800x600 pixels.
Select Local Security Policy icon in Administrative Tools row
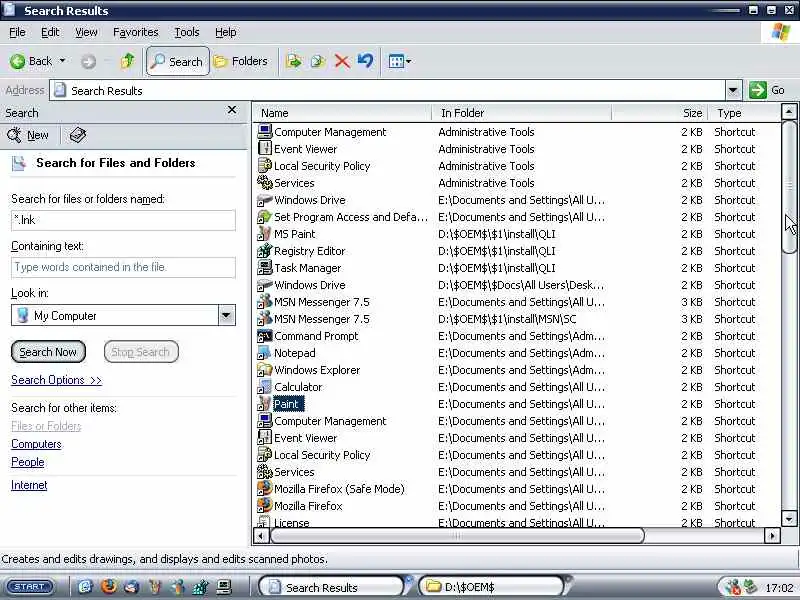click(x=264, y=166)
